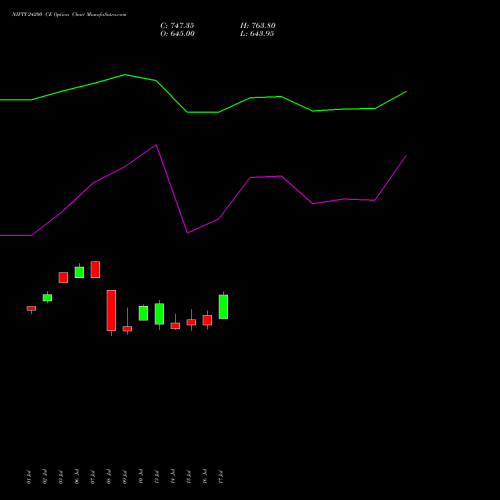Select the 01 Jul date label
This screenshot has width=500, height=500.
coord(29,477)
